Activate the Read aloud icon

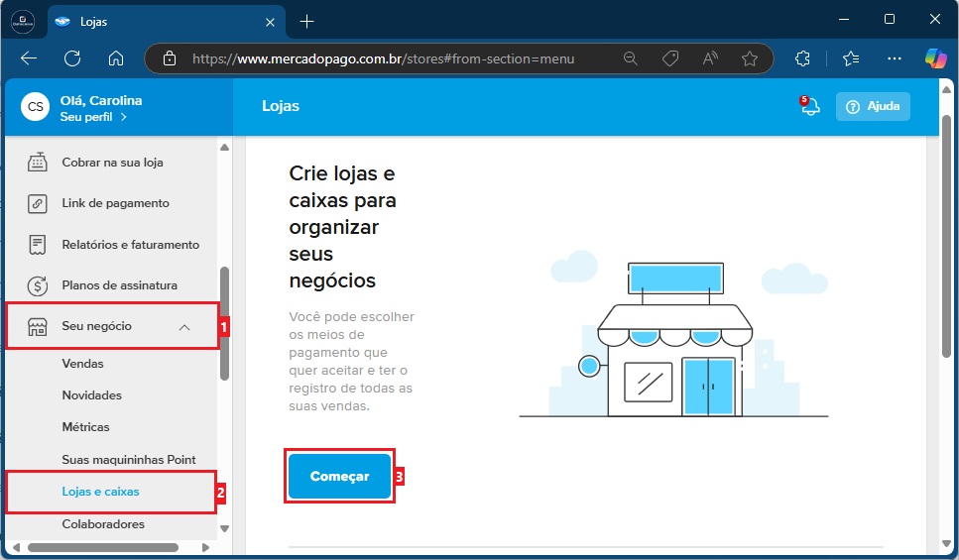710,58
